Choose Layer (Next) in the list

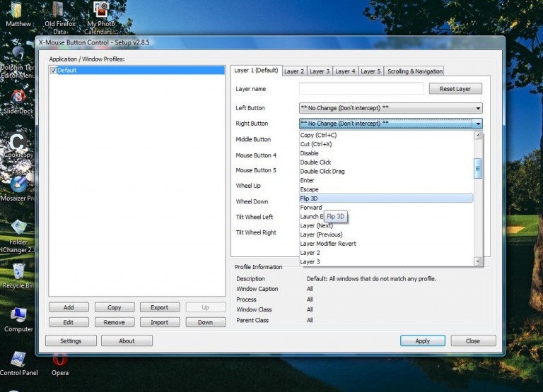point(386,225)
